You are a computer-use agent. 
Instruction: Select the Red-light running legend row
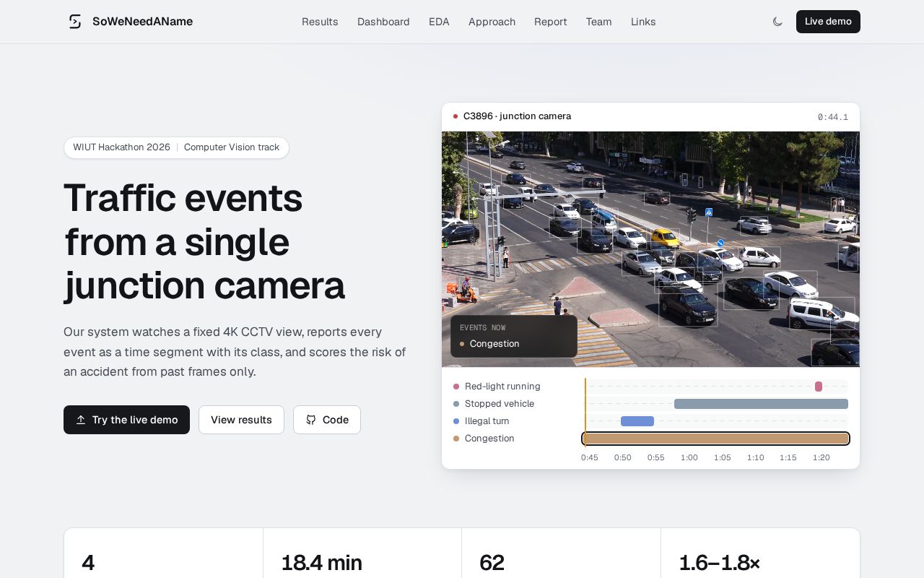497,387
